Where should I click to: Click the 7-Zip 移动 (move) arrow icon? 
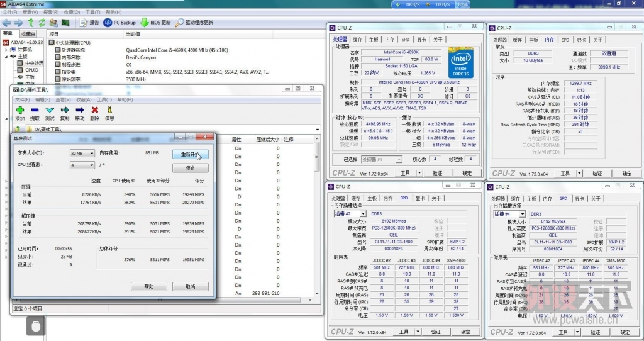(80, 110)
